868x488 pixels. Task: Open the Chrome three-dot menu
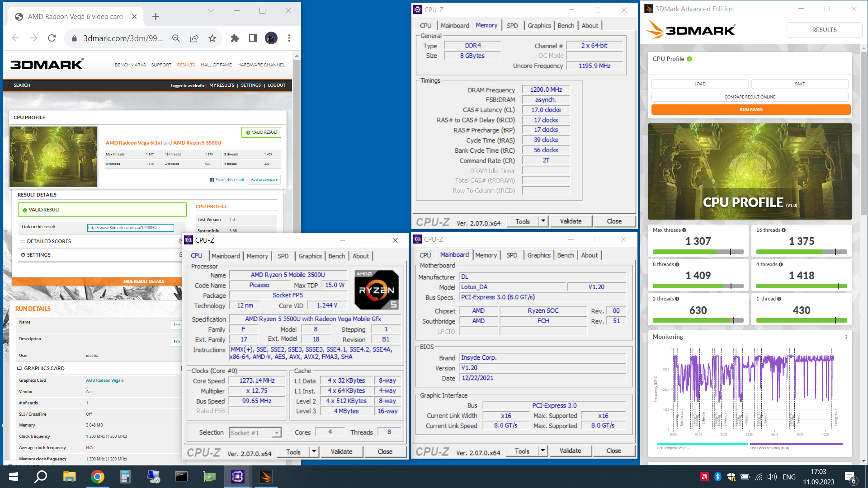point(289,38)
